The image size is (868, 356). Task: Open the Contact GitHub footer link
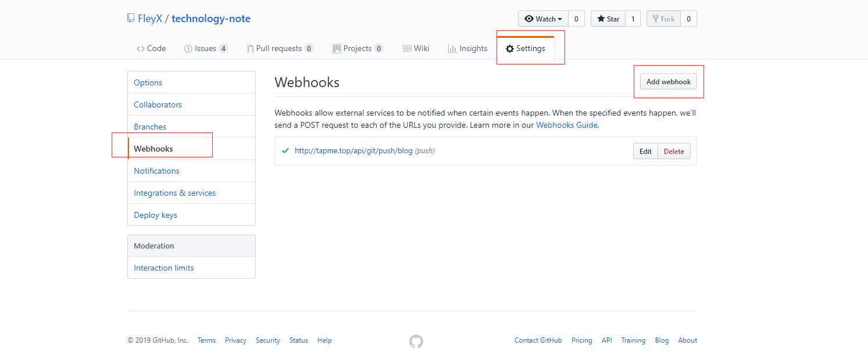538,340
